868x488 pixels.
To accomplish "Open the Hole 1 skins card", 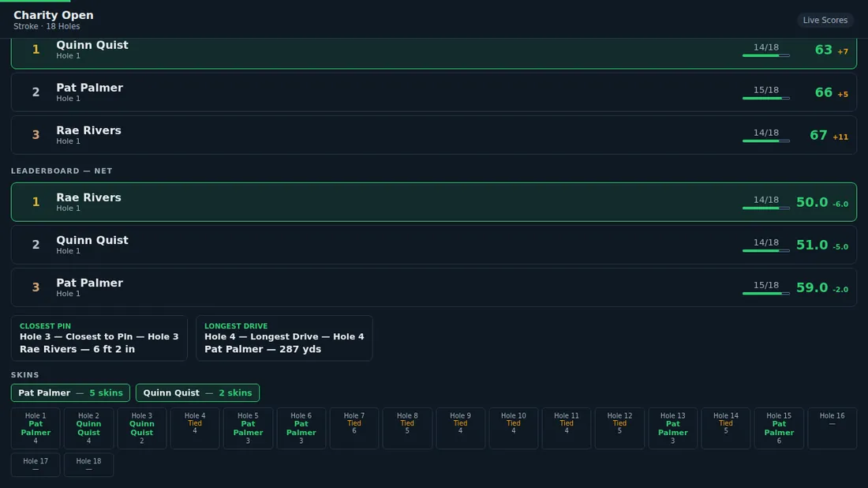I will pos(36,428).
